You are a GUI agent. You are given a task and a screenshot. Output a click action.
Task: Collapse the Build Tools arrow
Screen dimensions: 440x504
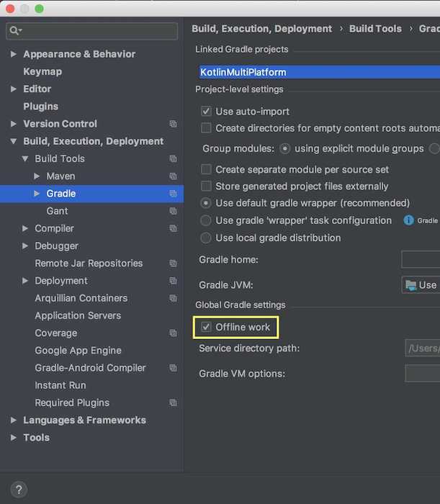[x=24, y=158]
